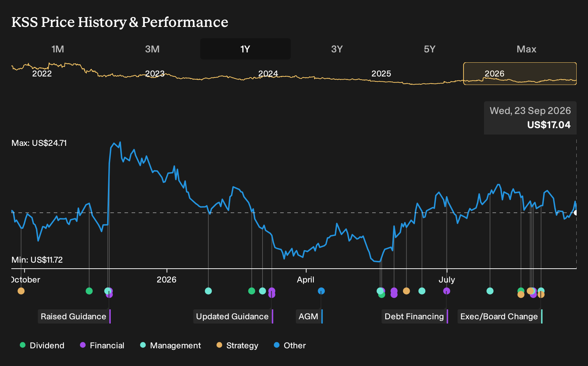Open the Updated Guidance event label
This screenshot has height=366, width=588.
(233, 316)
